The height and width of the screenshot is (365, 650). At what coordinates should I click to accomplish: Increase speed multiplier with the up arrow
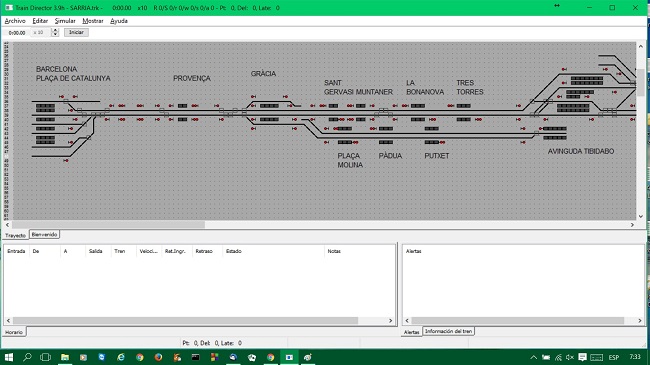tap(55, 30)
